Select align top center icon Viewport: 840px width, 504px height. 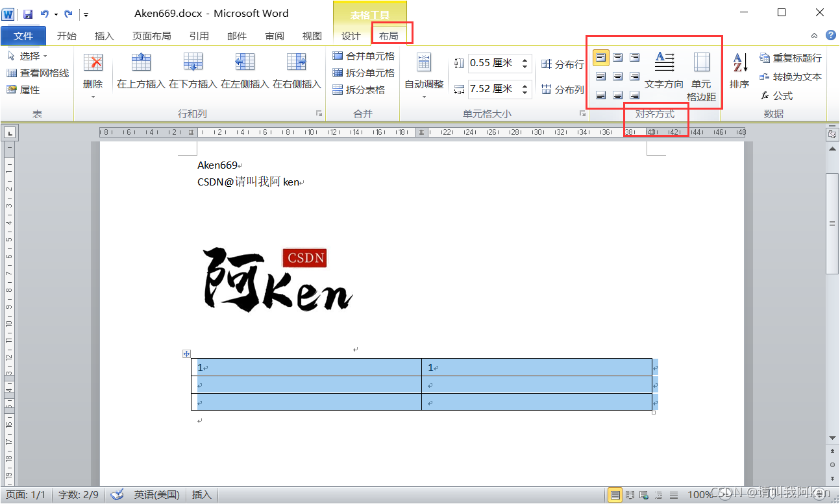(x=618, y=58)
